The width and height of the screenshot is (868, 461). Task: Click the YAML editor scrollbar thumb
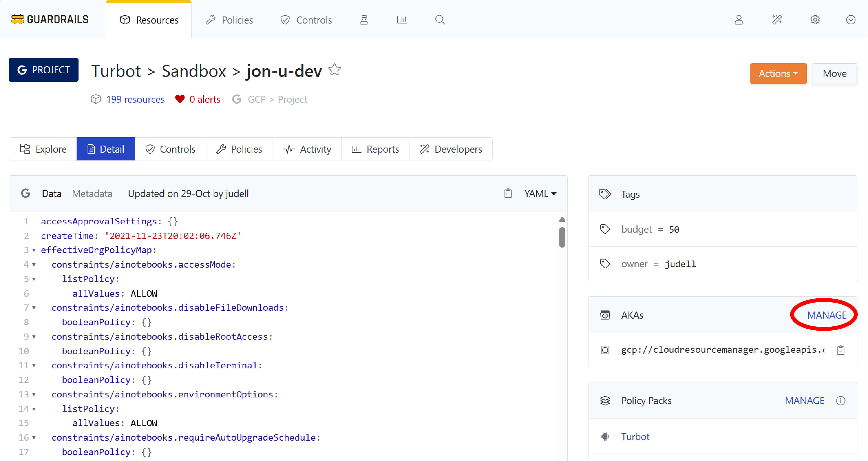coord(562,237)
